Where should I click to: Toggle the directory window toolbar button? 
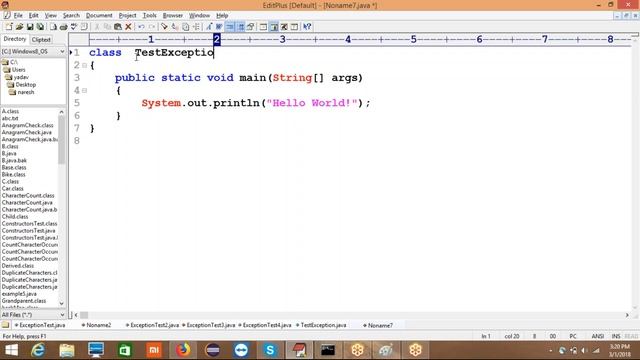click(x=274, y=27)
